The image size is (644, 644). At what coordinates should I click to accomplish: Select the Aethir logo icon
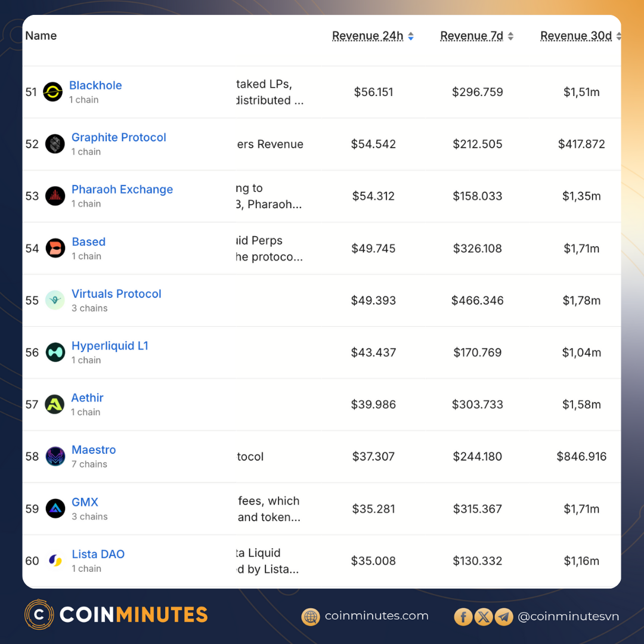point(55,404)
